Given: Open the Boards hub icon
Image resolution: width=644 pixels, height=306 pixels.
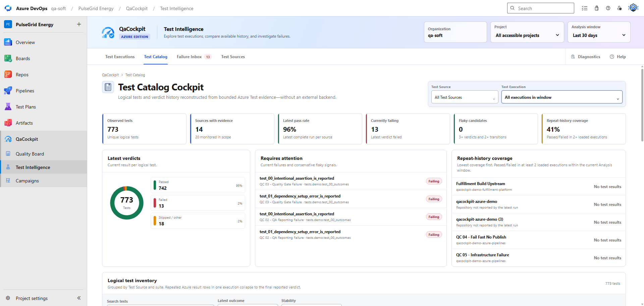Looking at the screenshot, I should click(x=8, y=58).
